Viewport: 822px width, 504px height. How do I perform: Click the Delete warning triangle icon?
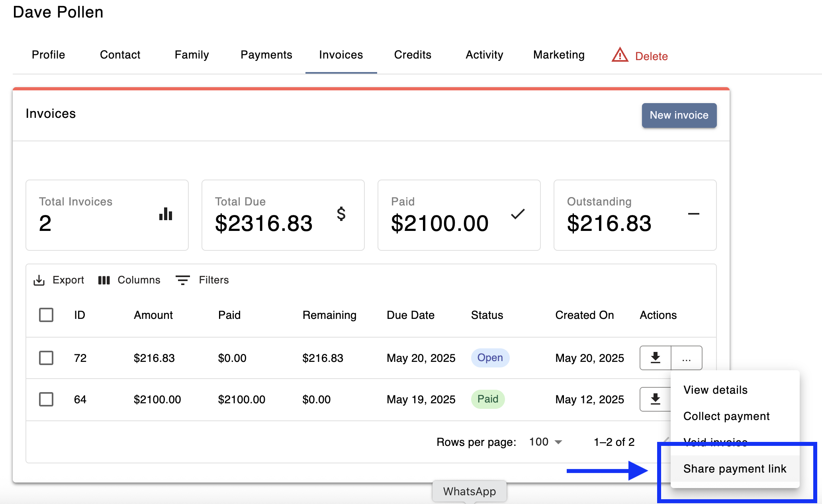tap(620, 55)
